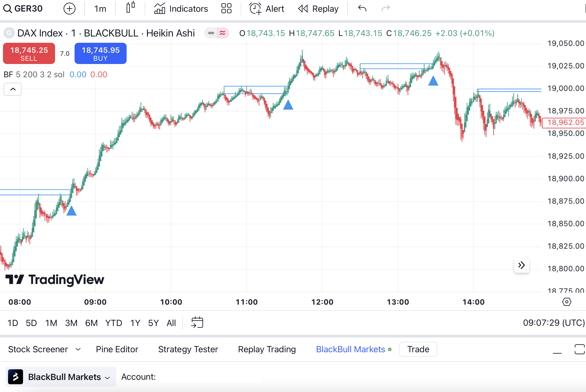Click the DAX Index chart title
This screenshot has height=392, width=586.
pos(106,33)
